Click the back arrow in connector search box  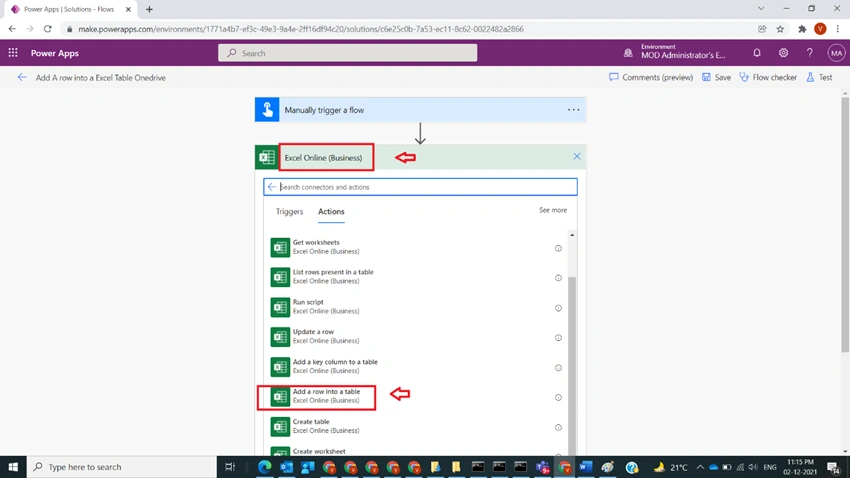(x=272, y=187)
